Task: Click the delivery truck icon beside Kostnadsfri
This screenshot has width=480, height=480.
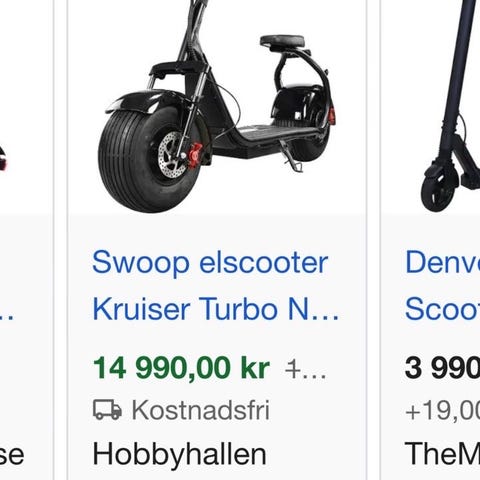Action: click(107, 410)
